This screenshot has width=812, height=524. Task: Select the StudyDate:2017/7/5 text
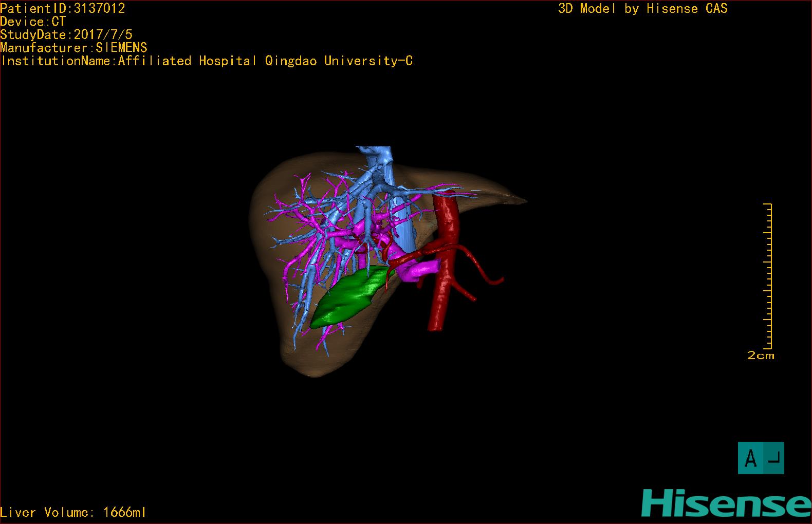[x=66, y=34]
